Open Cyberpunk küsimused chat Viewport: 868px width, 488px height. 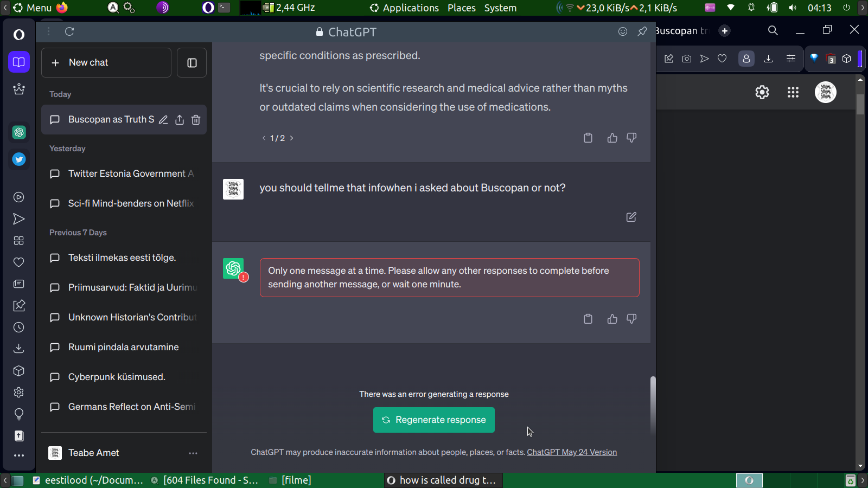[124, 377]
